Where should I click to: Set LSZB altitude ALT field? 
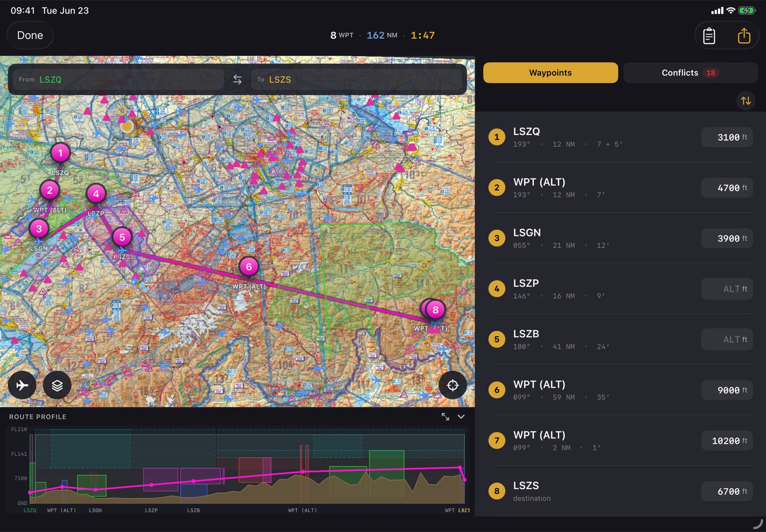point(727,339)
